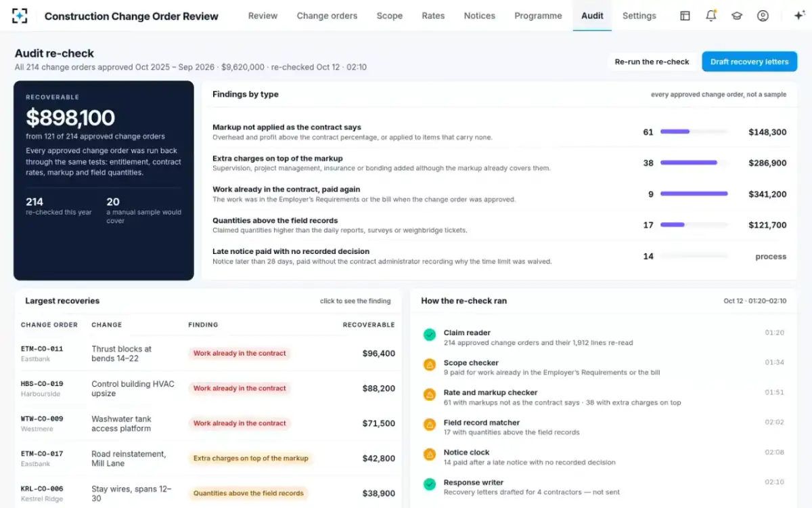Click the Rate and markup checker warning icon
Screen dimensions: 812x508
pos(429,394)
